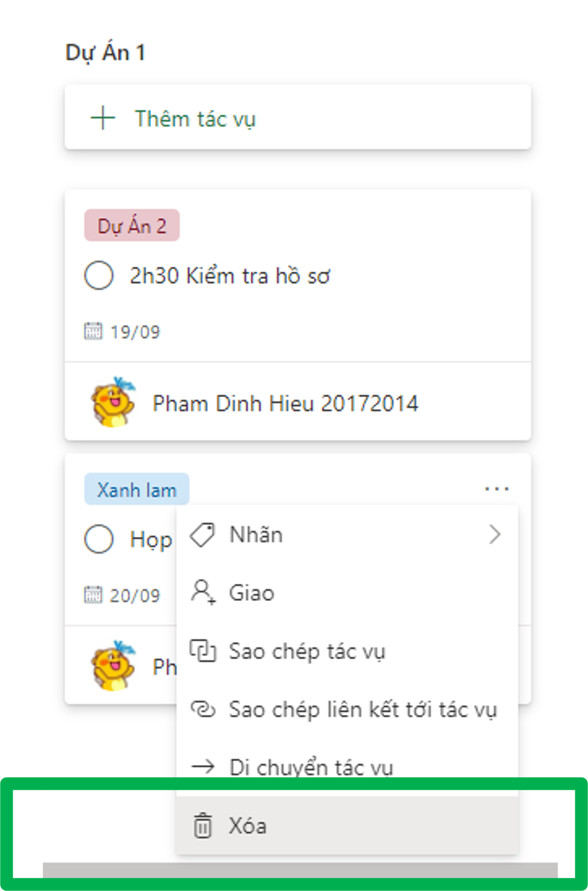Click the assign person icon beside Giao
This screenshot has width=588, height=891.
click(x=203, y=592)
